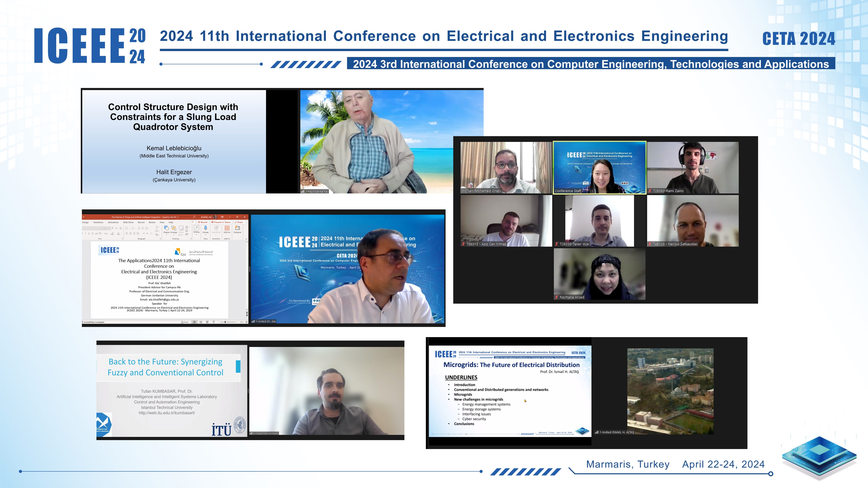Switch to Slide Sorter view in status bar
Viewport: 868px width, 488px height.
click(x=201, y=322)
